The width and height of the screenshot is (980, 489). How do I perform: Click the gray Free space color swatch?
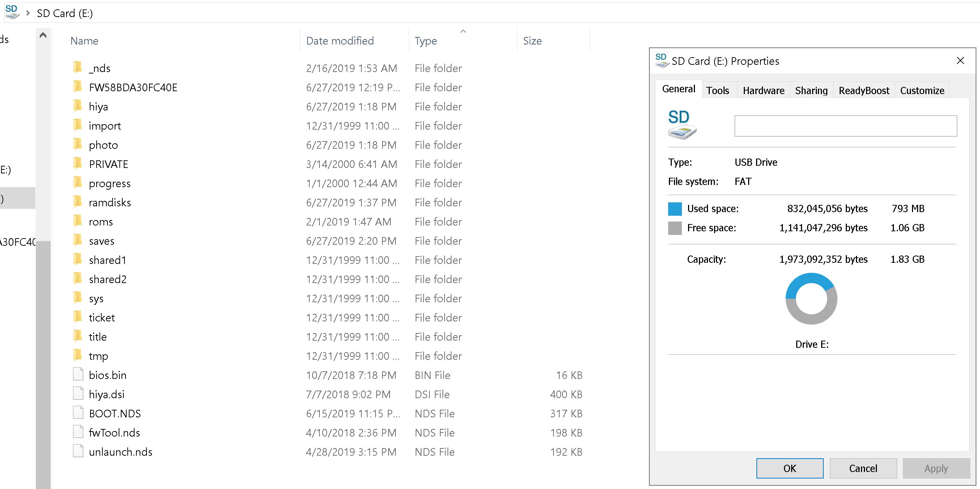675,228
